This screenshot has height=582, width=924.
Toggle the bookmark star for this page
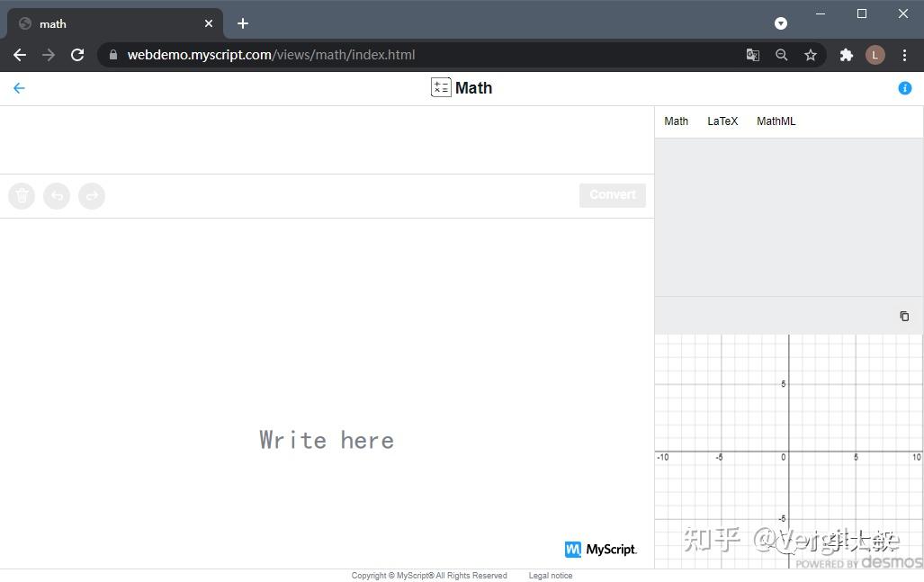(810, 55)
